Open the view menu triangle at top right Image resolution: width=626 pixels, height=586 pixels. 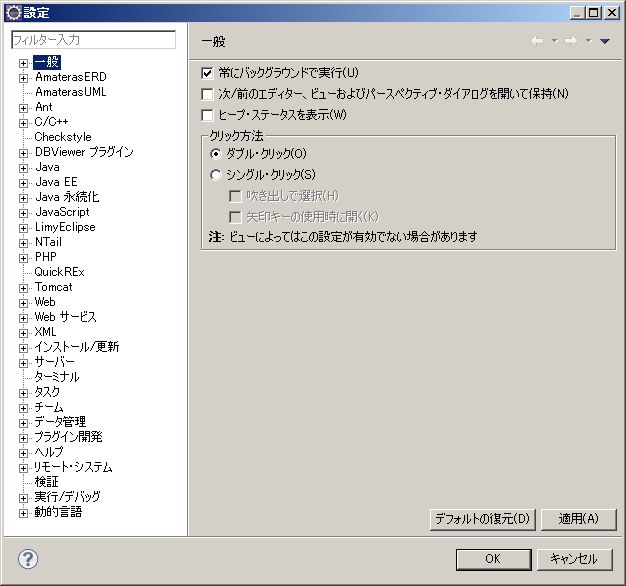point(604,41)
